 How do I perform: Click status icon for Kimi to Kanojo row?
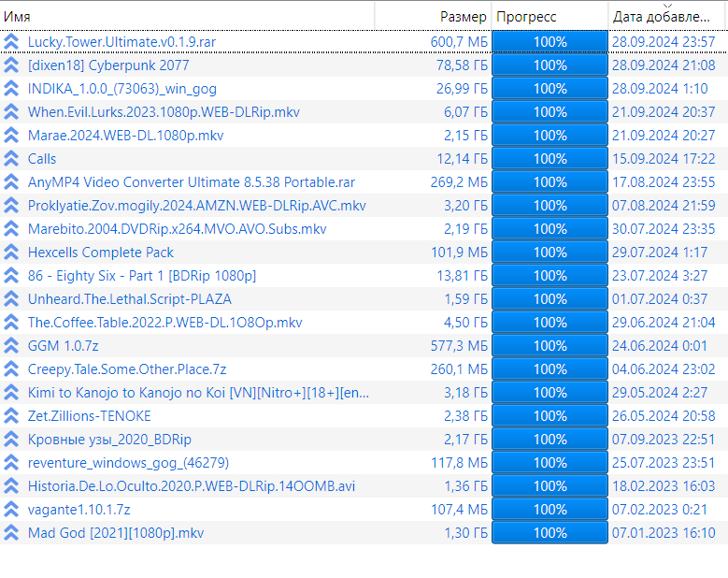coord(11,393)
